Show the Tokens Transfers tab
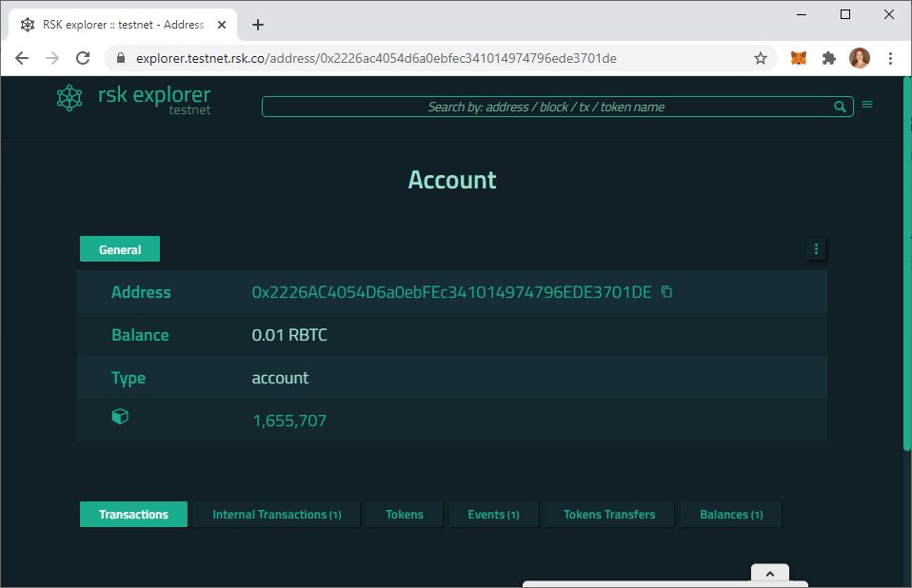The width and height of the screenshot is (912, 588). point(609,514)
